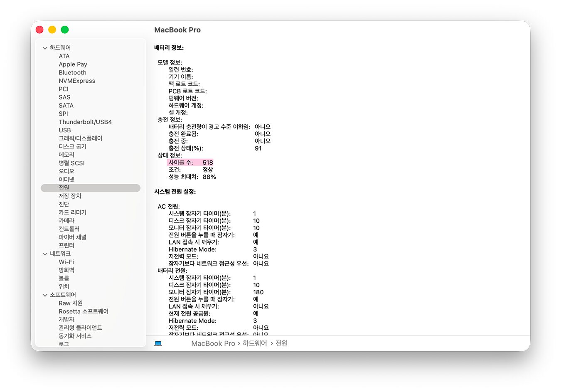Click the laptop icon in the path bar
Screen dimensions: 561x392
[158, 343]
